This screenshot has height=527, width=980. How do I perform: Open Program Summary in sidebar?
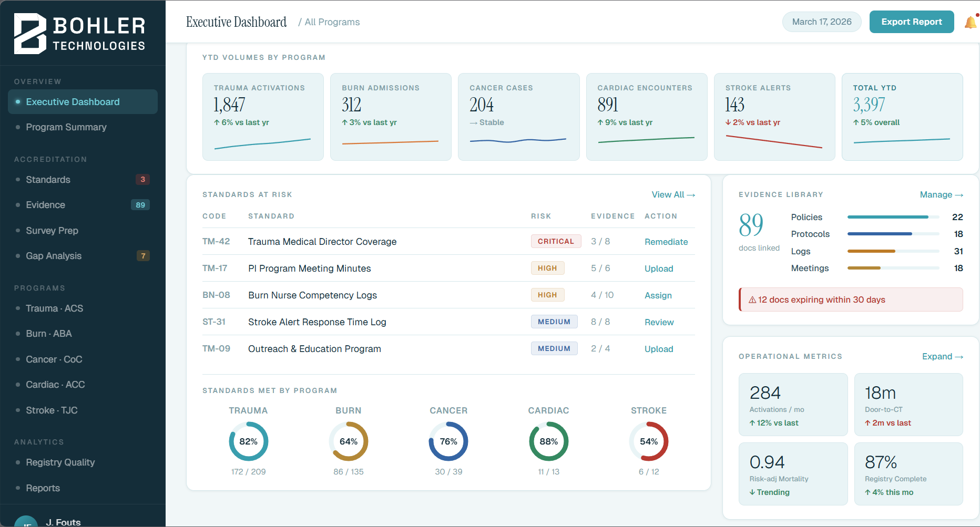click(83, 127)
